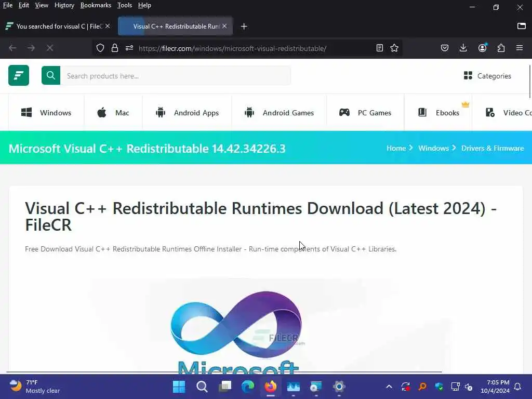Open the Bookmarks menu
The height and width of the screenshot is (399, 532).
coord(96,5)
